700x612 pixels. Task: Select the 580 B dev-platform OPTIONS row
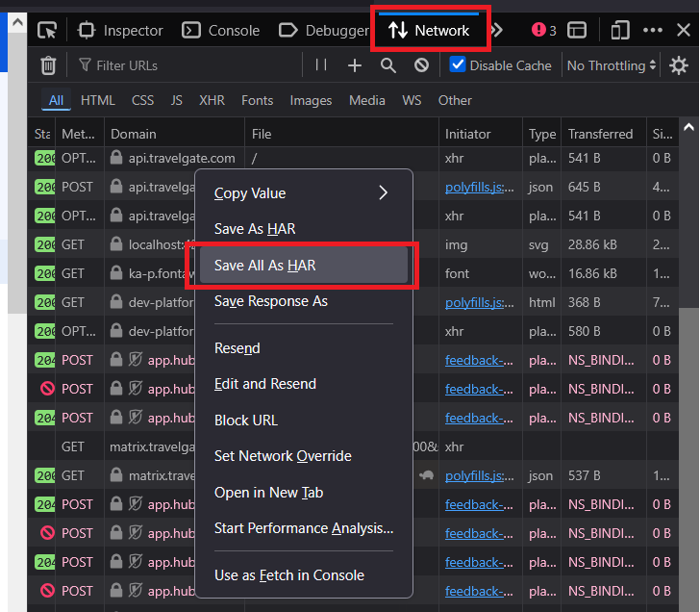tap(353, 331)
